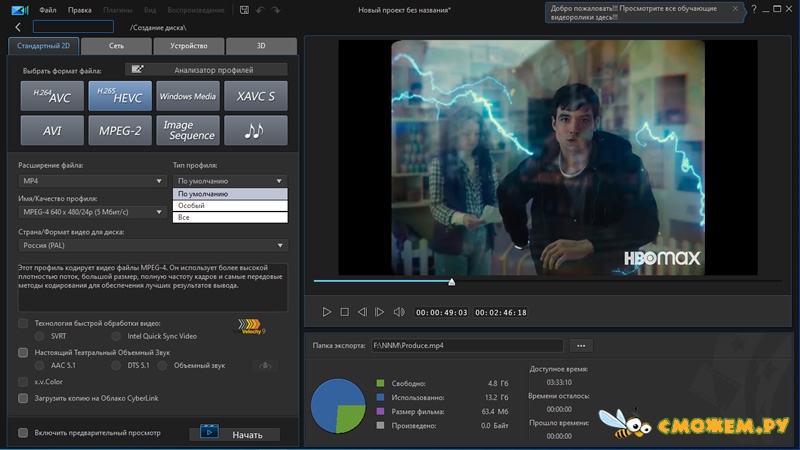
Task: Choose Image Sequence output format
Action: [x=188, y=131]
